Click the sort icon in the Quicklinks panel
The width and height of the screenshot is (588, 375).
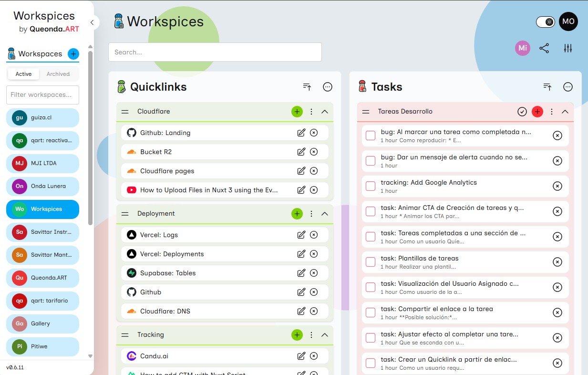[307, 87]
